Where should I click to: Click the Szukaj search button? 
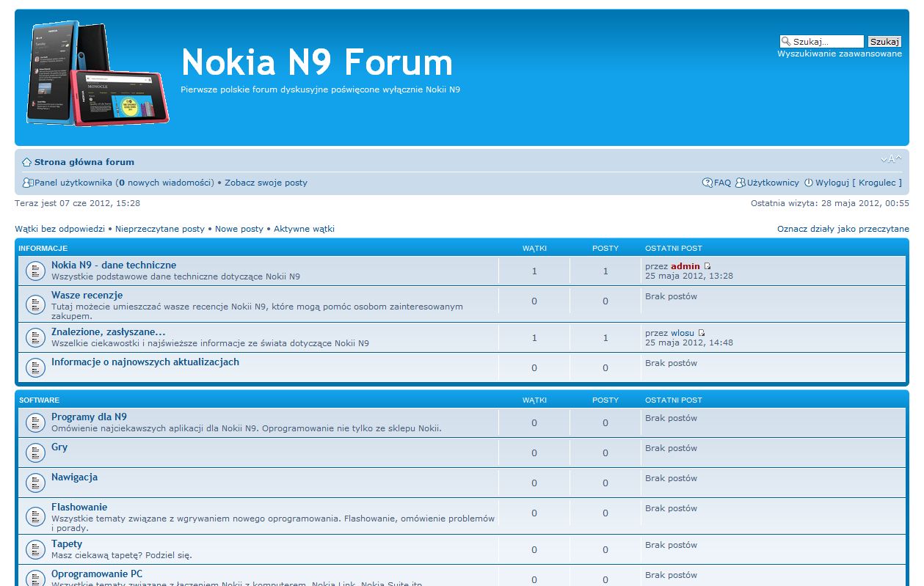pos(884,42)
